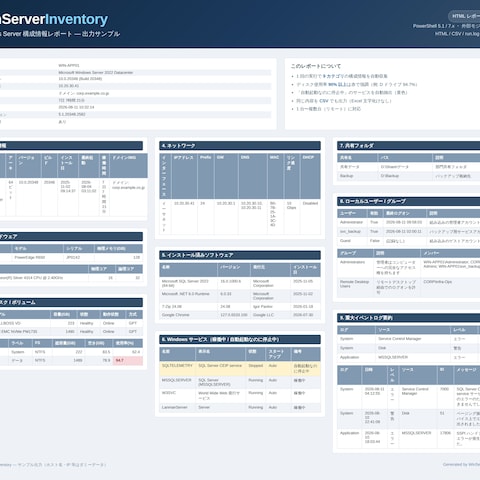The height and width of the screenshot is (480, 480).
Task: Click the Microsoft SQL Server 2022 software row
Action: point(240,283)
